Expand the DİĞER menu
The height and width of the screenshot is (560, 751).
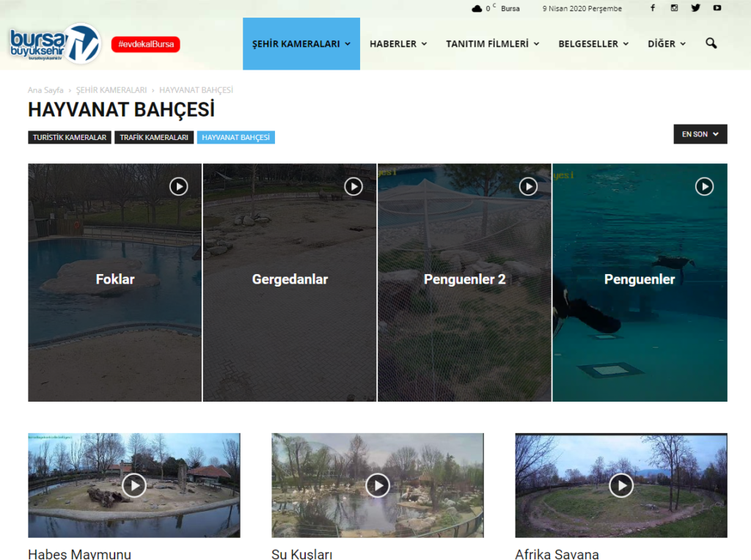tap(667, 43)
